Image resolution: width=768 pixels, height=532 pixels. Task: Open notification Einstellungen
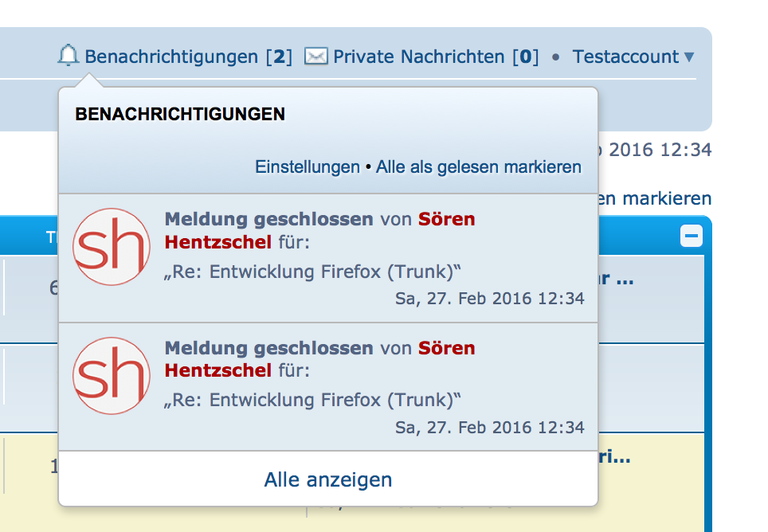308,167
